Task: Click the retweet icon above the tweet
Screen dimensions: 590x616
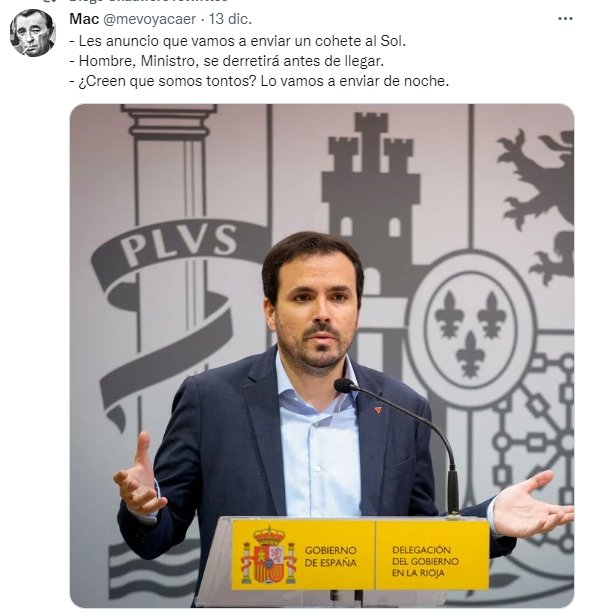Action: tap(48, 1)
